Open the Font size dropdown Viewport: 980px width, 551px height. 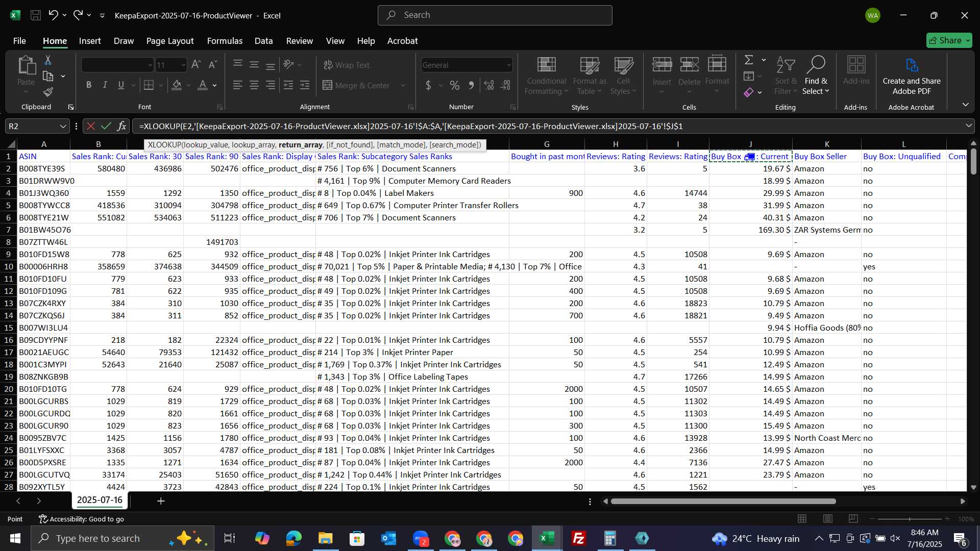coord(183,65)
